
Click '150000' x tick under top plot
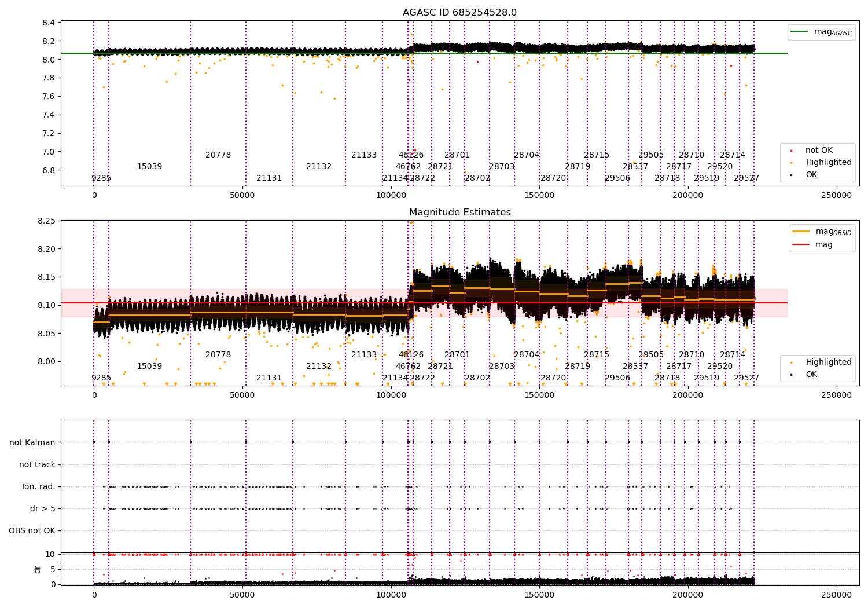(x=539, y=196)
